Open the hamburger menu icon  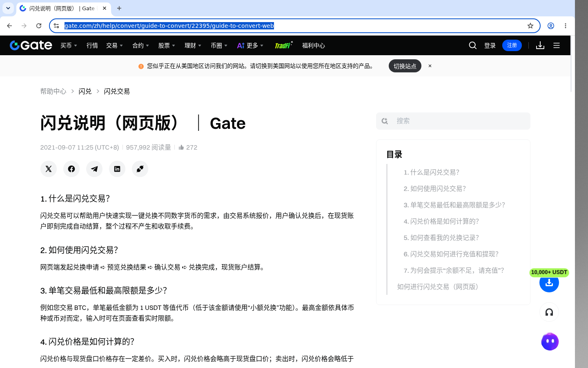[x=557, y=45]
